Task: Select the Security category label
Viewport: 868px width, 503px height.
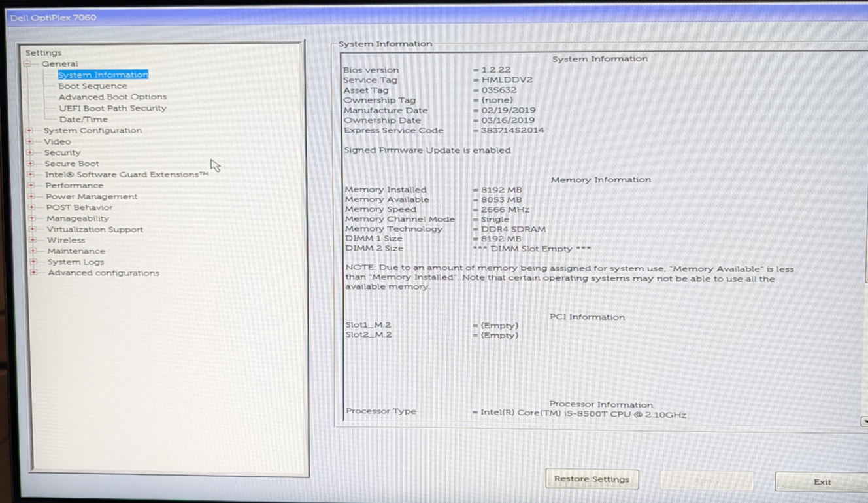Action: 63,153
